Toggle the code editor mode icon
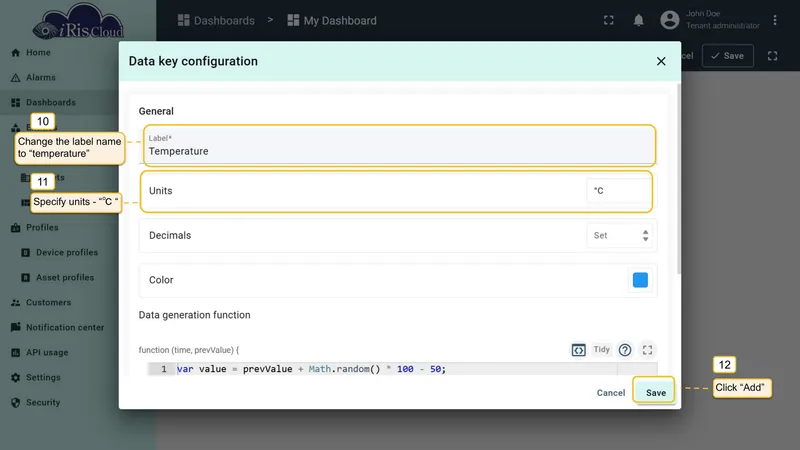This screenshot has height=450, width=800. tap(578, 350)
